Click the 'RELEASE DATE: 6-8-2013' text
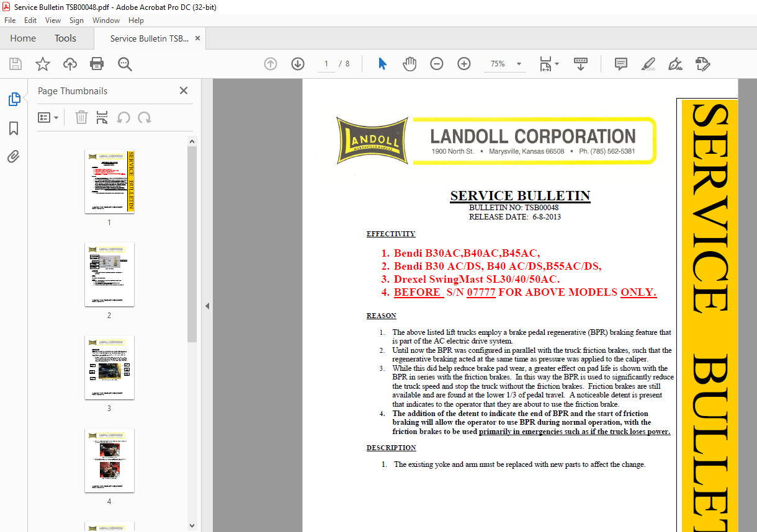Screen dimensions: 757x532 [x=515, y=217]
